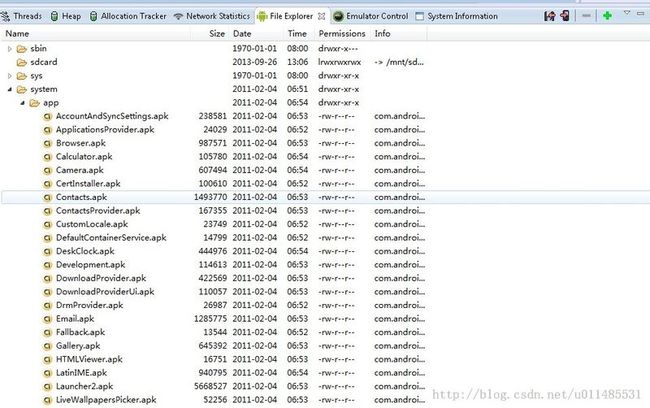This screenshot has width=650, height=408.
Task: Click the size value 987571
Action: (212, 143)
